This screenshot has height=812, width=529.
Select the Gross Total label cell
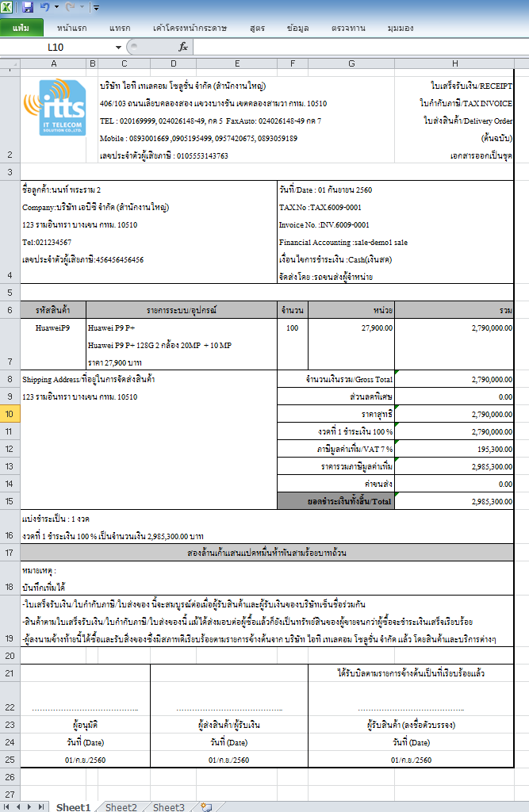coord(335,379)
